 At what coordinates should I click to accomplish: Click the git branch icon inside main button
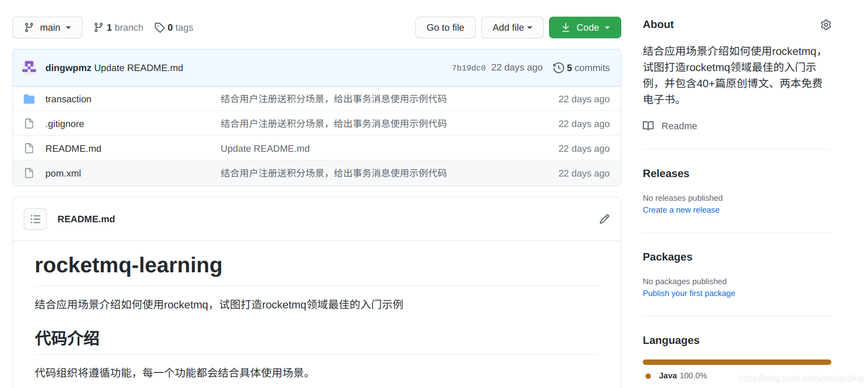coord(29,27)
